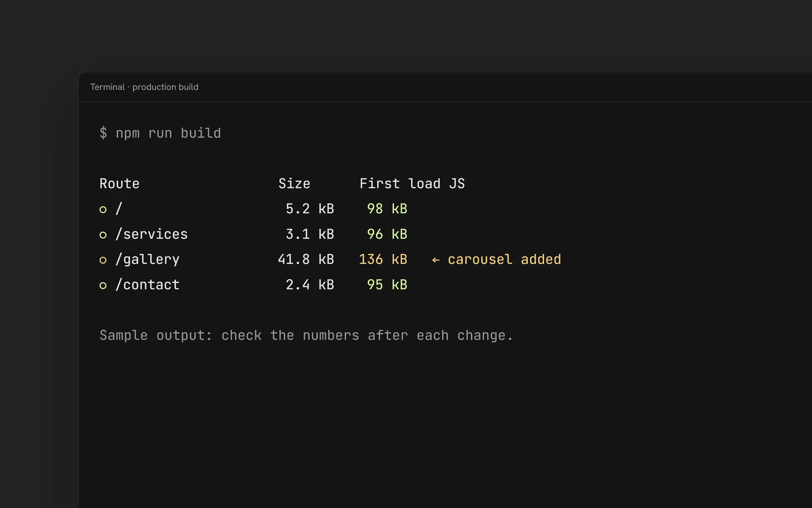Click the 'First load JS' column header
Screen dimensions: 812x508
[x=412, y=183]
